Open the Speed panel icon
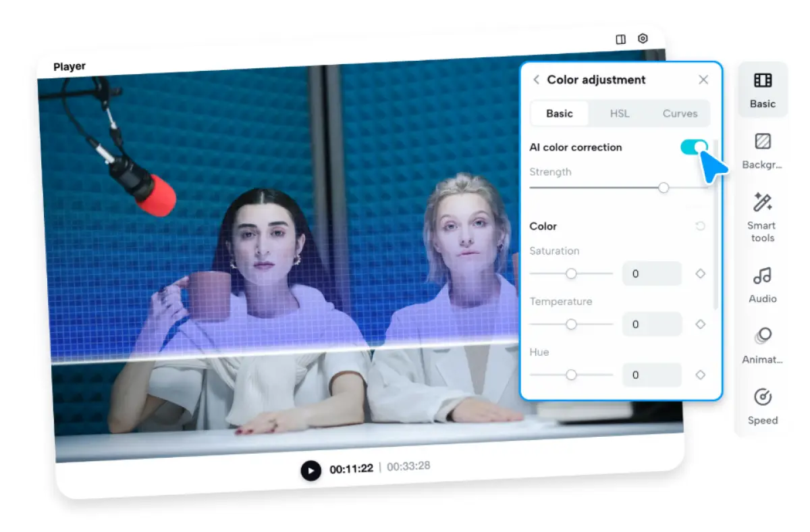The width and height of the screenshot is (810, 532). 763,405
